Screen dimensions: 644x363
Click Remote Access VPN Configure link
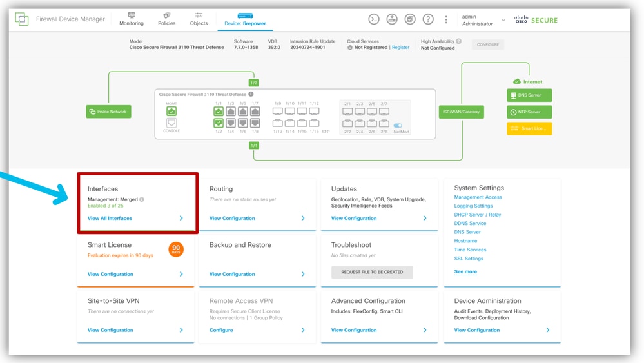(221, 330)
